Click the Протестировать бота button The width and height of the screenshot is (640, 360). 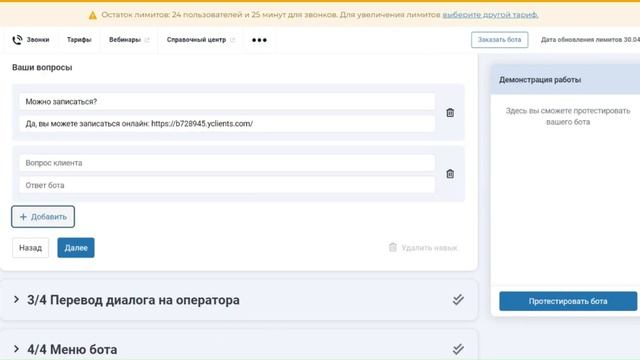click(568, 301)
